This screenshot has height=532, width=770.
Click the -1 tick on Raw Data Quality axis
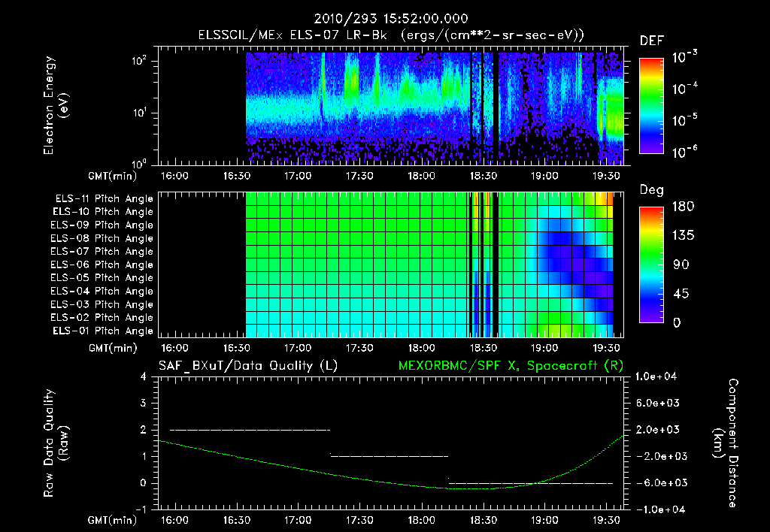[141, 509]
